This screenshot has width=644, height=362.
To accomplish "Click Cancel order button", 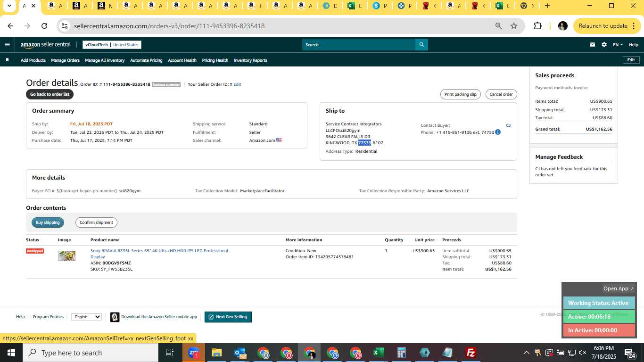I will [501, 94].
